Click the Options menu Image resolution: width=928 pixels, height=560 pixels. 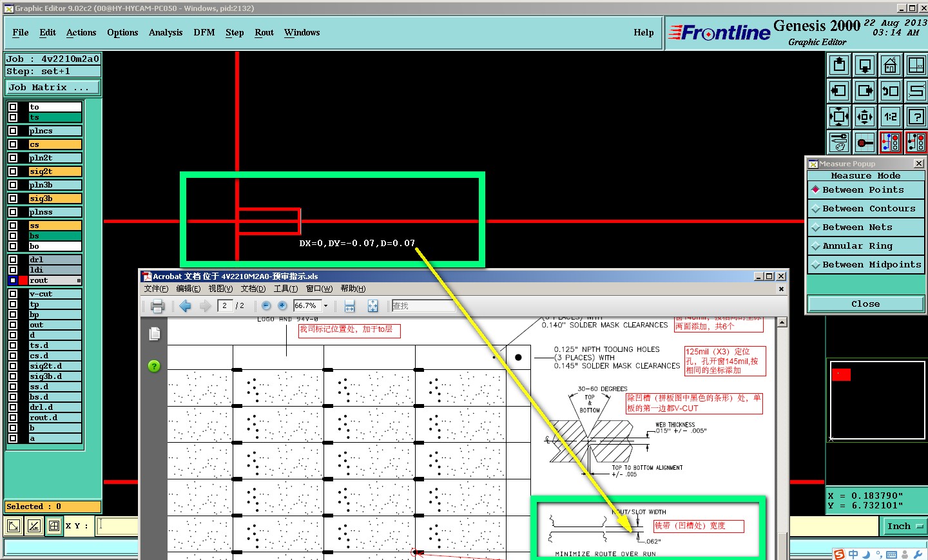[122, 33]
